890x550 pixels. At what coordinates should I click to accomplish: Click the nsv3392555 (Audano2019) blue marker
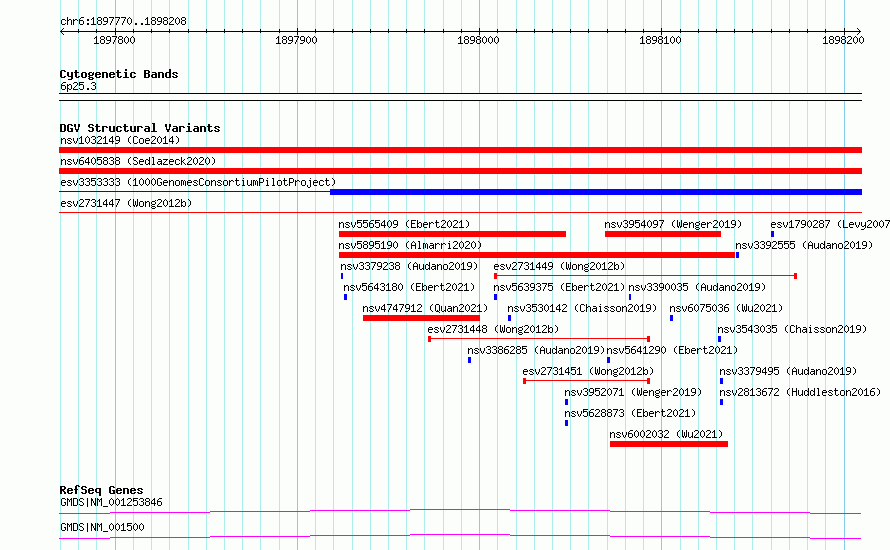tap(737, 255)
